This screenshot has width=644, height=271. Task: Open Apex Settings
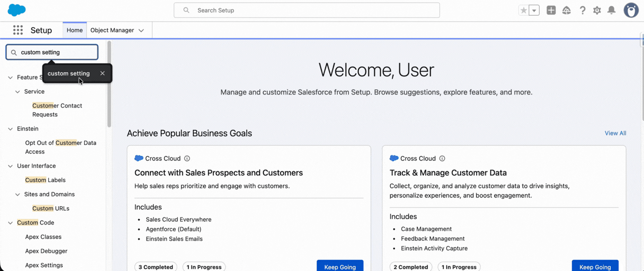pyautogui.click(x=44, y=265)
